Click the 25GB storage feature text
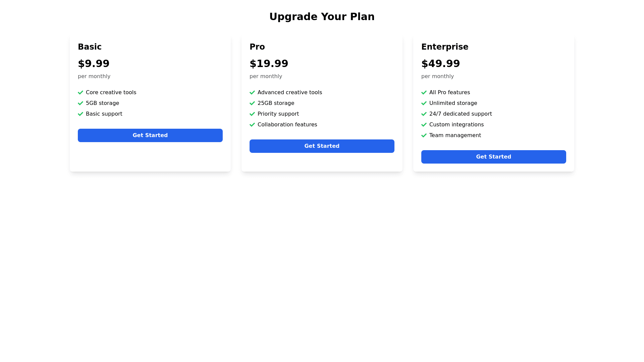This screenshot has height=362, width=644. [x=276, y=103]
